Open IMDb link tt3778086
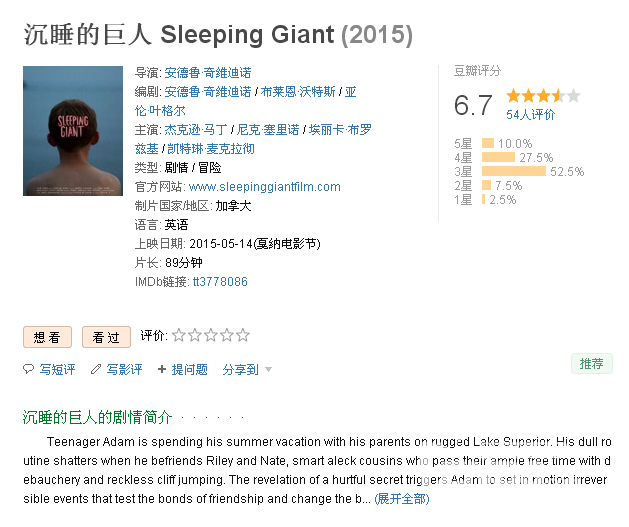The width and height of the screenshot is (629, 527). point(220,282)
